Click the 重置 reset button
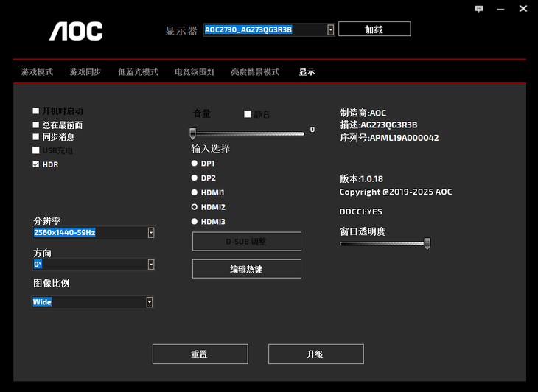This screenshot has height=392, width=538. 200,354
